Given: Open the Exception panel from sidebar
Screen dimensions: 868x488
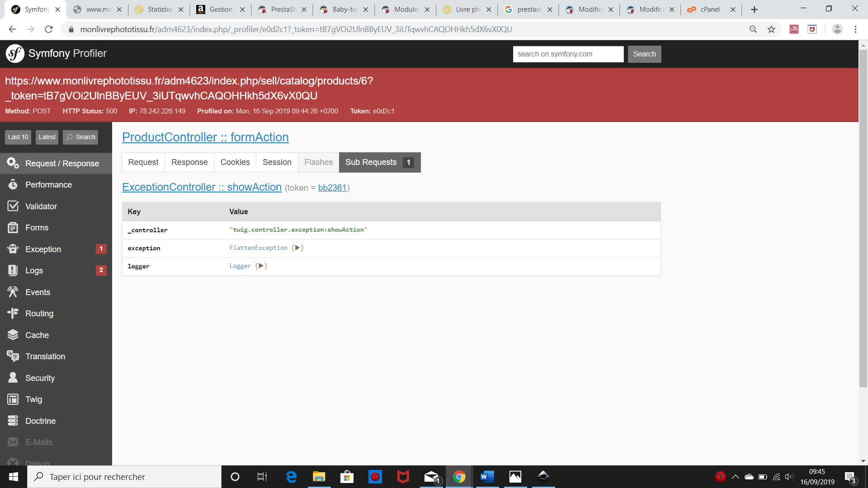Looking at the screenshot, I should [x=56, y=249].
